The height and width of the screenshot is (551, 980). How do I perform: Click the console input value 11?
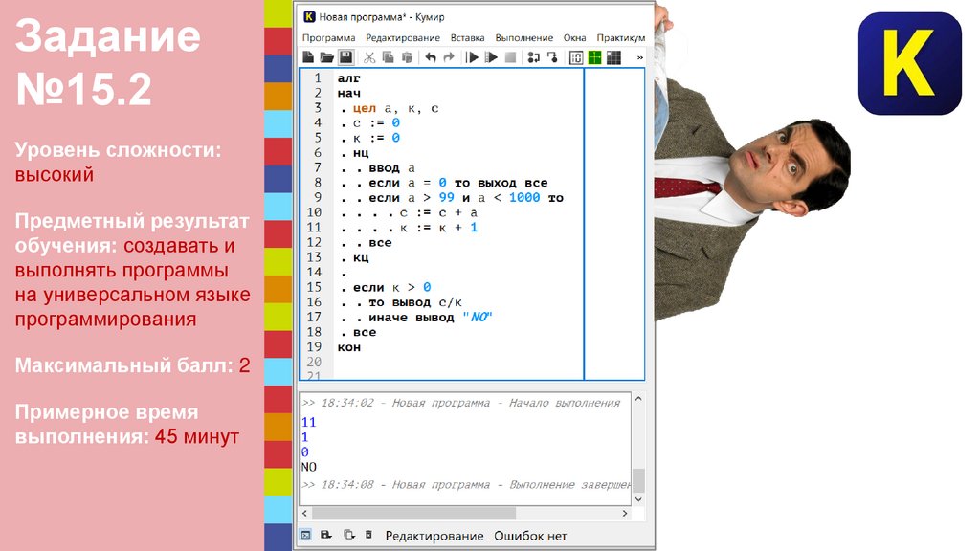309,422
